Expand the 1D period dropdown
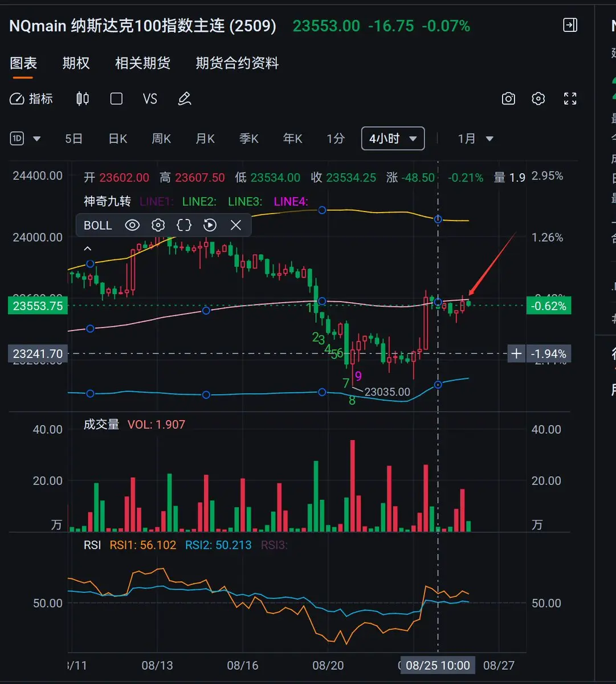This screenshot has height=684, width=616. coord(26,139)
